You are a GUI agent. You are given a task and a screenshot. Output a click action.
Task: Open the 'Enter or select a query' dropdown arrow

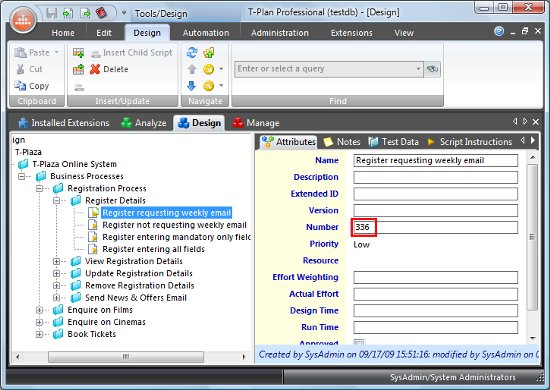(418, 69)
